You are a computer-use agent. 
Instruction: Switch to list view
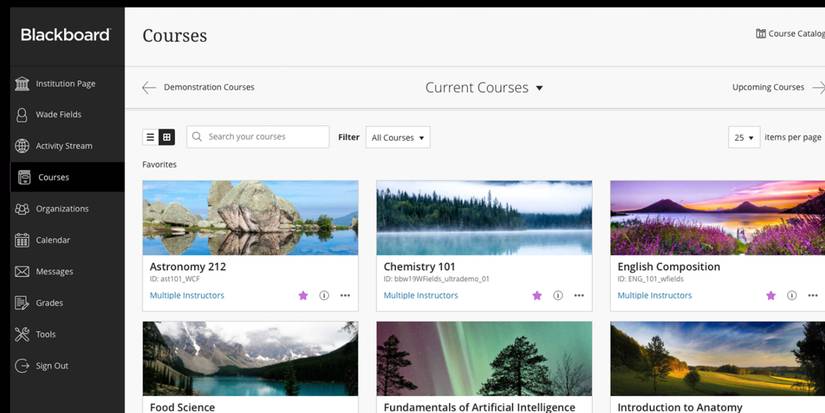coord(150,137)
